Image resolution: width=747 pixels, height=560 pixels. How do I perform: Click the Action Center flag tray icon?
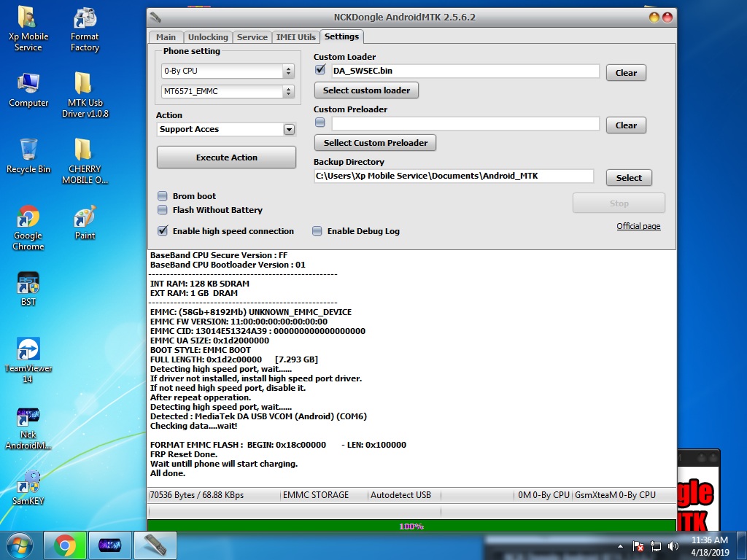click(x=638, y=546)
